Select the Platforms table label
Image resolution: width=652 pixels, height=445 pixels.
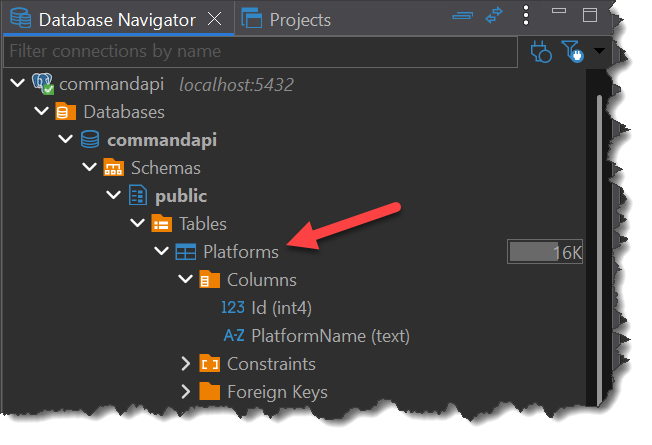pyautogui.click(x=241, y=252)
